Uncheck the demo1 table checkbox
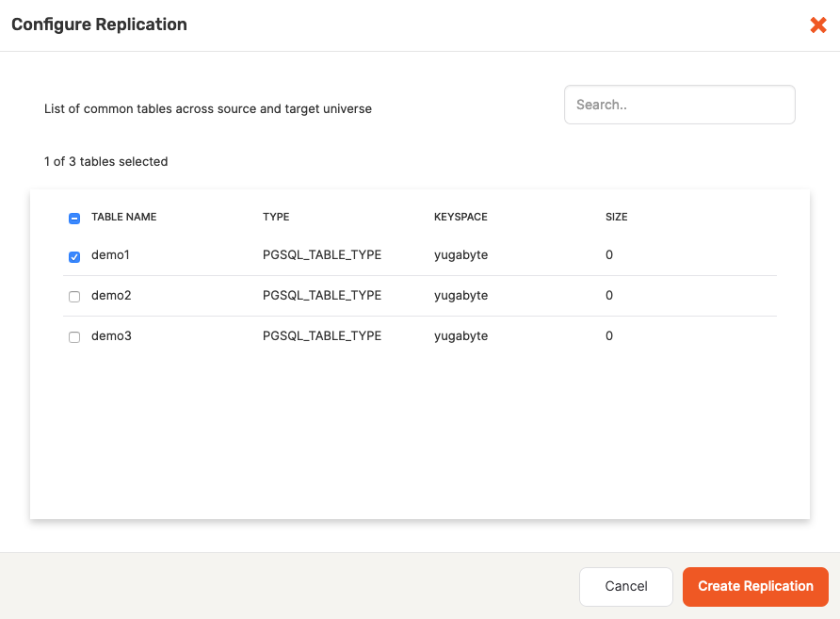This screenshot has height=619, width=840. point(74,256)
